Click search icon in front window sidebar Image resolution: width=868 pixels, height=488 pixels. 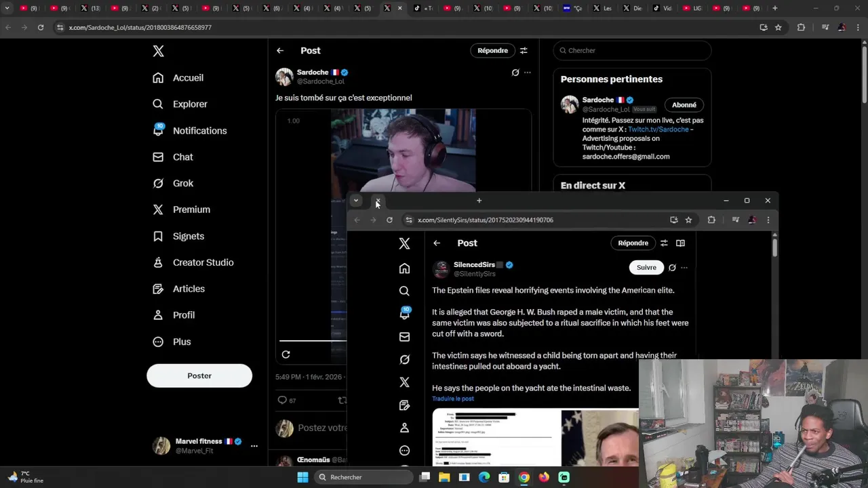pyautogui.click(x=404, y=291)
